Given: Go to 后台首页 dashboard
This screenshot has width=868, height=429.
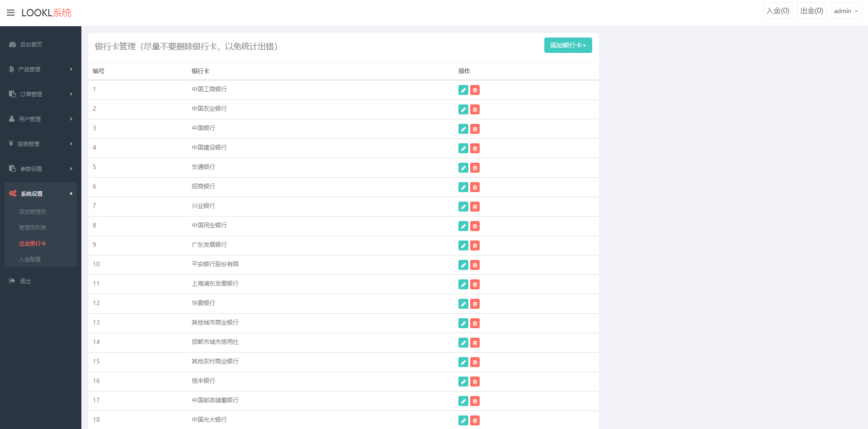Looking at the screenshot, I should pos(41,44).
